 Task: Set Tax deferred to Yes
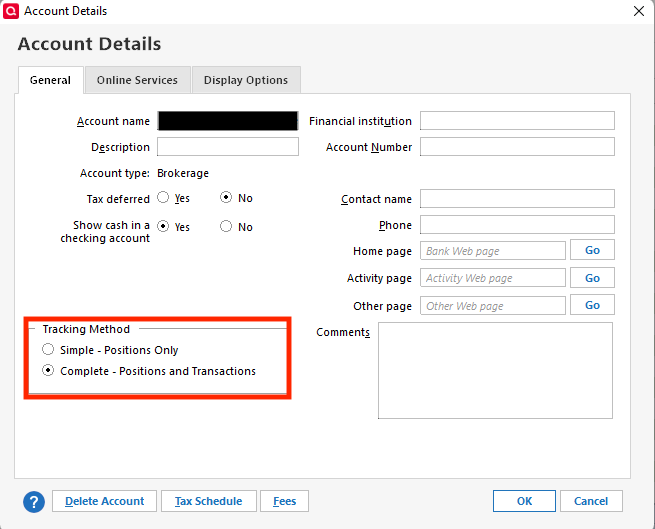coord(163,199)
